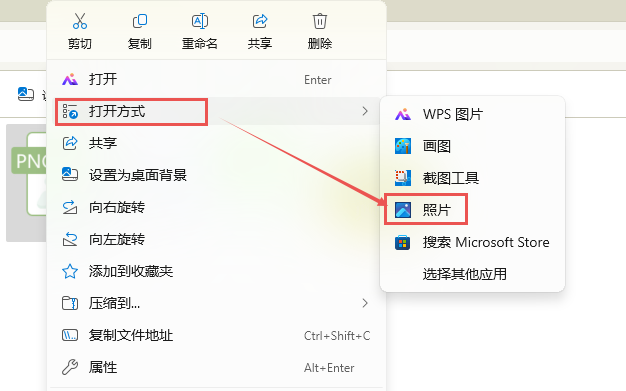Click the 重命名 label
This screenshot has width=626, height=391.
(x=200, y=43)
